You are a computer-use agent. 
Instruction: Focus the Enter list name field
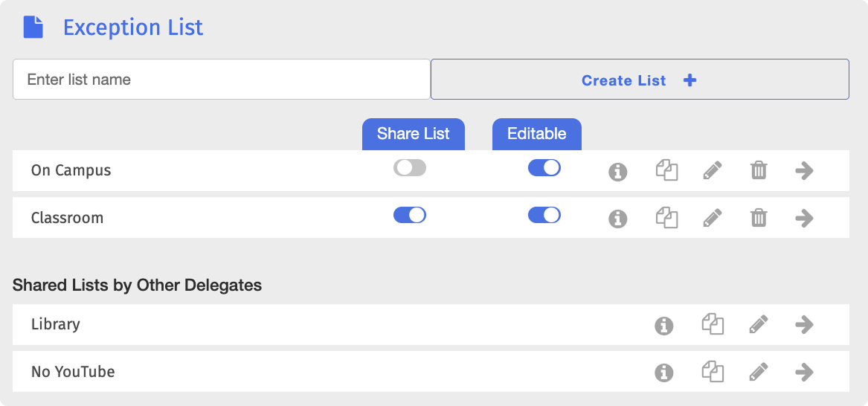pos(222,80)
